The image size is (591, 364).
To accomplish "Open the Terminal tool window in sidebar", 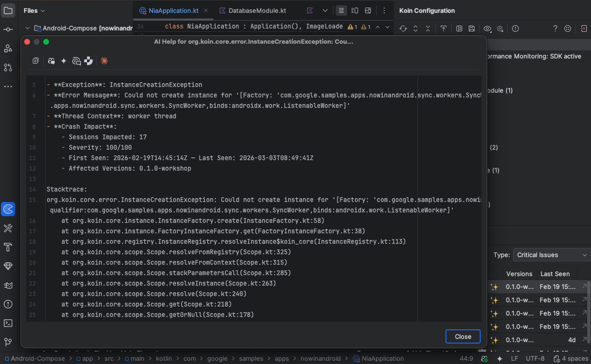I will click(x=8, y=323).
